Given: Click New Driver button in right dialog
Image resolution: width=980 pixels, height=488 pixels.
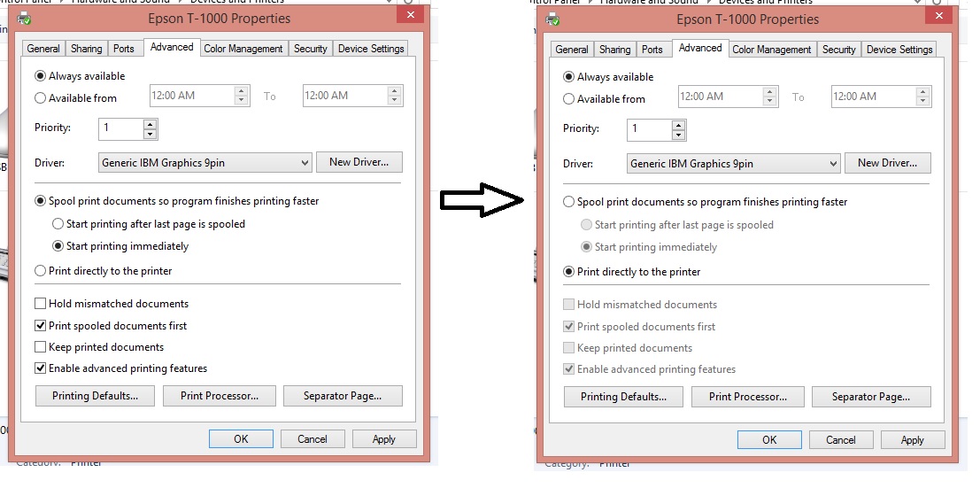Looking at the screenshot, I should pyautogui.click(x=888, y=163).
